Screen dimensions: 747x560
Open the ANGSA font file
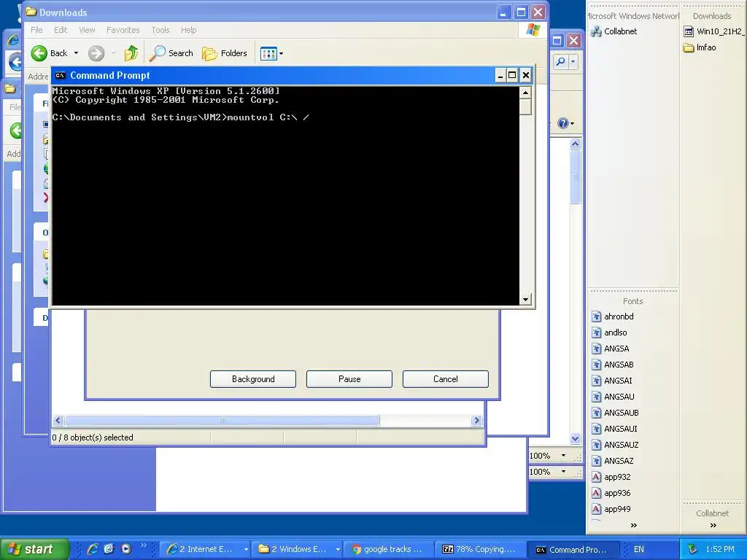point(611,349)
